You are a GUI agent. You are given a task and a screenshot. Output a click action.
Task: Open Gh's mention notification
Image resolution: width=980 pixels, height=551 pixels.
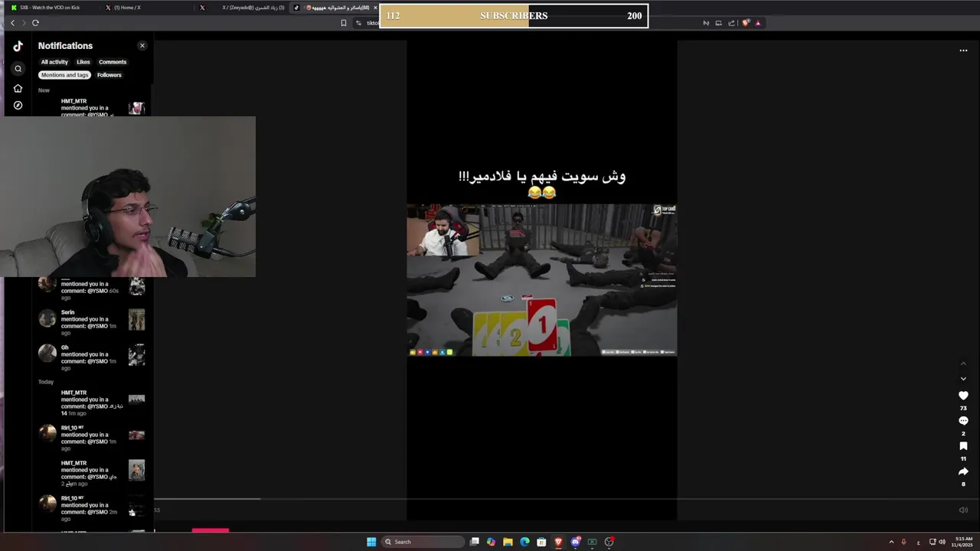point(92,358)
